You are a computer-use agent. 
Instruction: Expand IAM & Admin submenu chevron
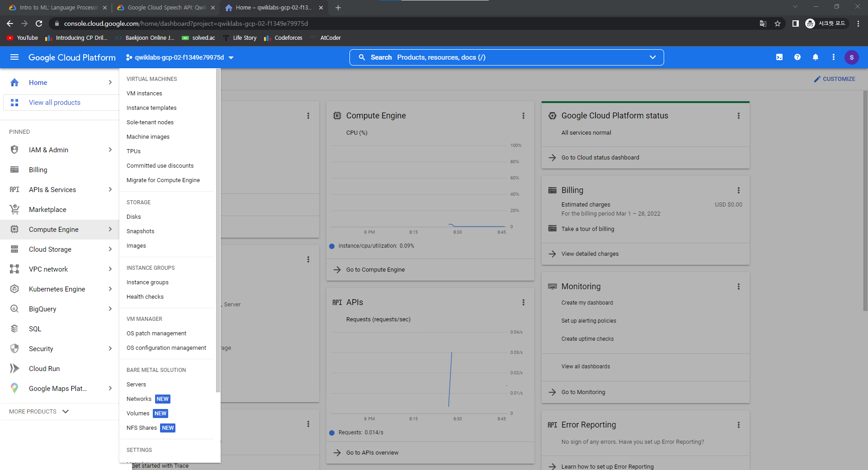(x=110, y=150)
